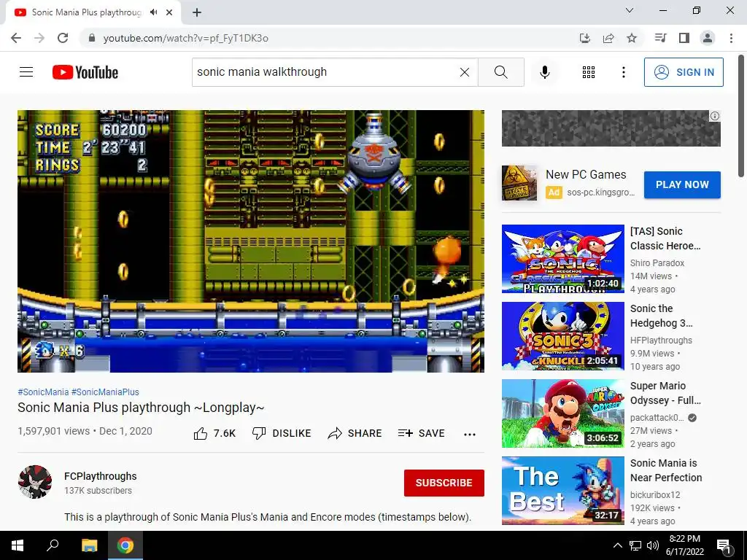
Task: SAVE the video to a playlist
Action: (x=422, y=433)
